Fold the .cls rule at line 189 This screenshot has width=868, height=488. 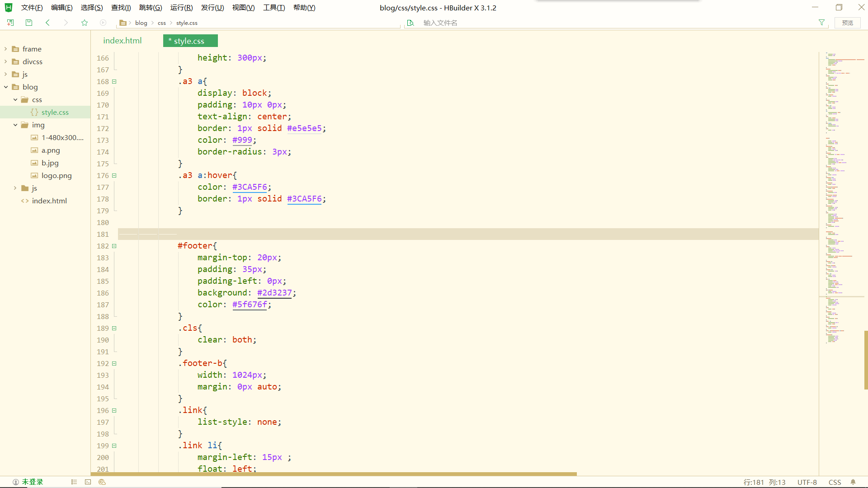[114, 328]
